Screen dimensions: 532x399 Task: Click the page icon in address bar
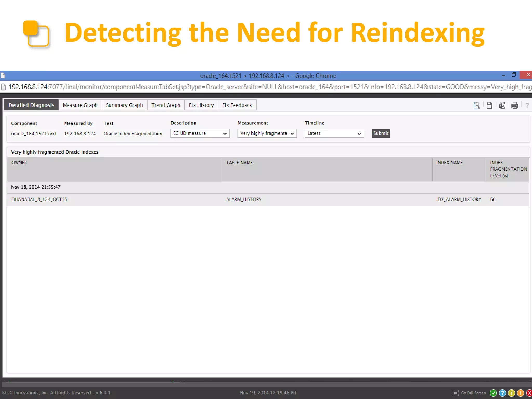[x=4, y=87]
